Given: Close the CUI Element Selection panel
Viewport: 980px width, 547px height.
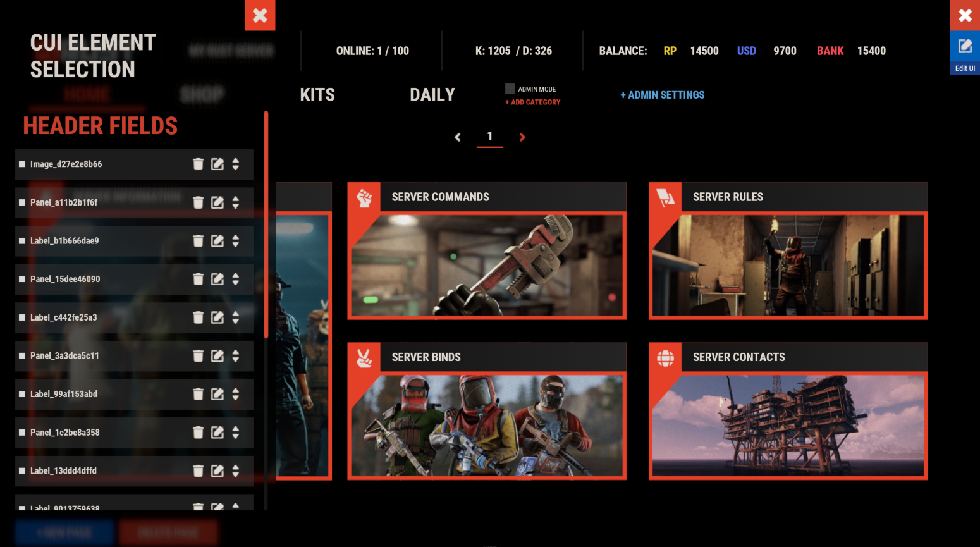Looking at the screenshot, I should click(x=260, y=15).
